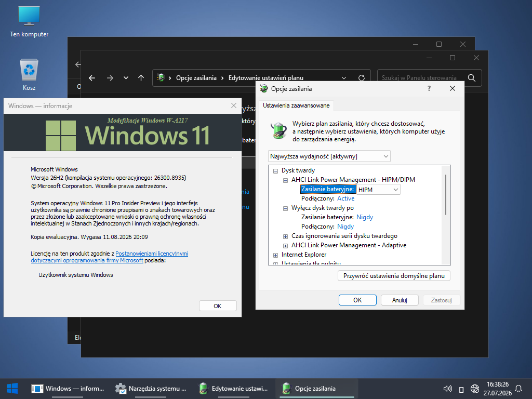
Task: Minimize the Edytowanie ustawień planu window
Action: [x=429, y=58]
